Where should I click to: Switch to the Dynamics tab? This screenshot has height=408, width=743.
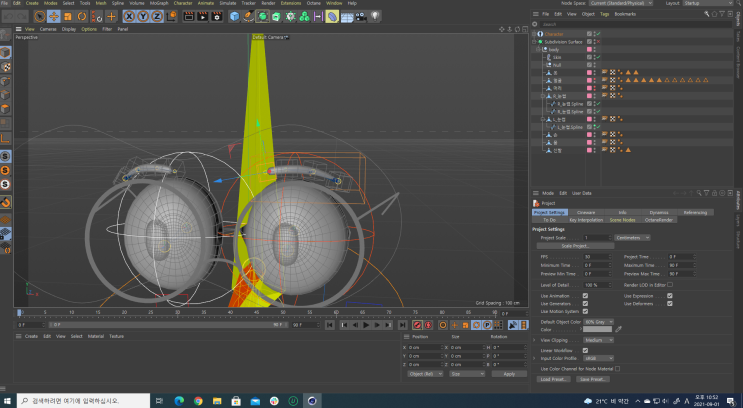(659, 212)
